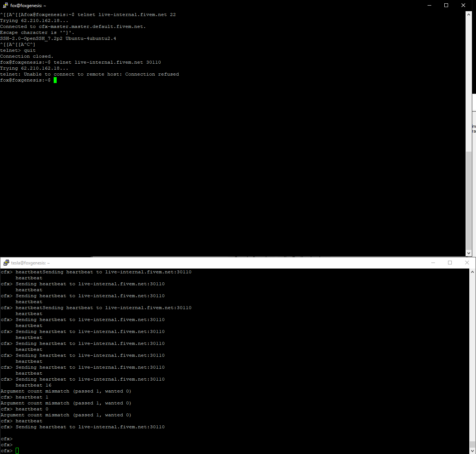Click the 'heartbeat 16' line in tesla terminal
This screenshot has width=476, height=454.
pos(34,385)
